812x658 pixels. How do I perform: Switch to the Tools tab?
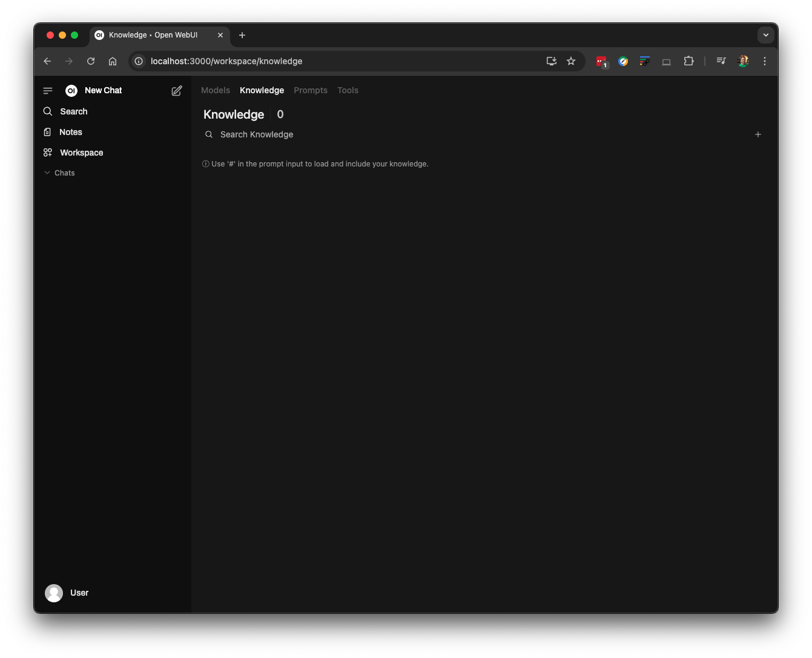point(348,90)
